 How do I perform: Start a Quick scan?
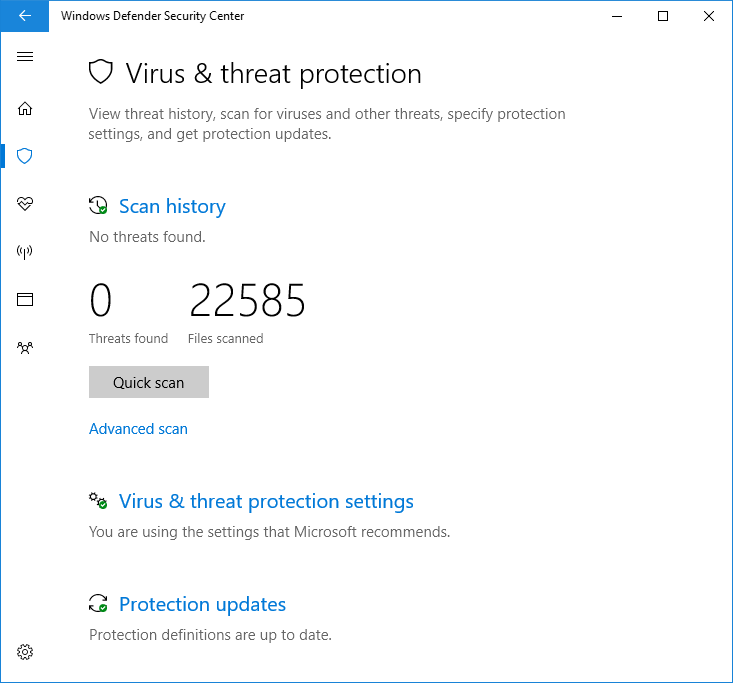(x=149, y=382)
